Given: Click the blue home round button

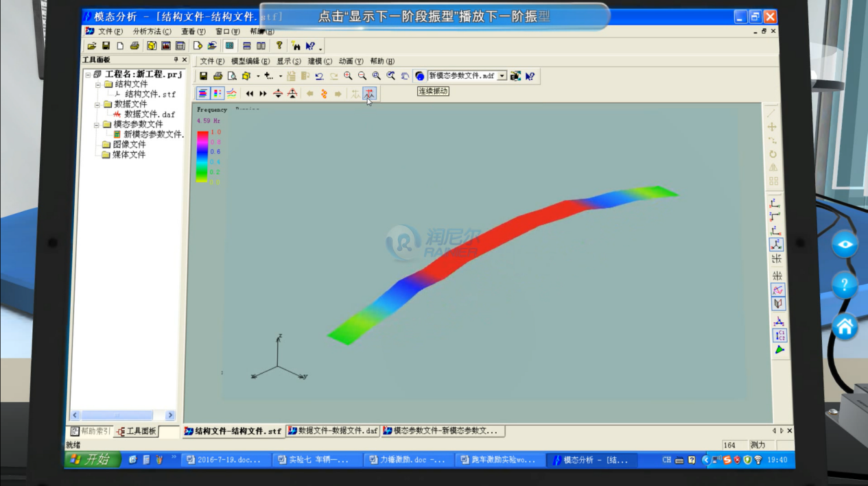Looking at the screenshot, I should 845,326.
